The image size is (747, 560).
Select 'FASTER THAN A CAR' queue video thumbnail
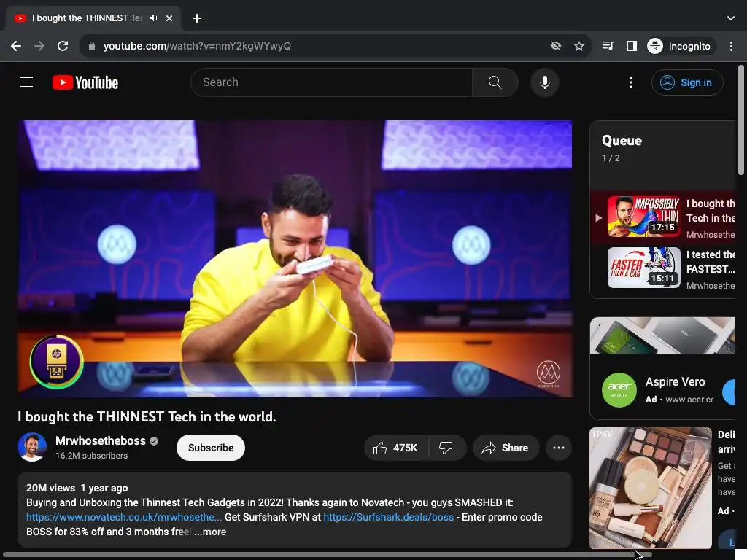click(x=644, y=267)
